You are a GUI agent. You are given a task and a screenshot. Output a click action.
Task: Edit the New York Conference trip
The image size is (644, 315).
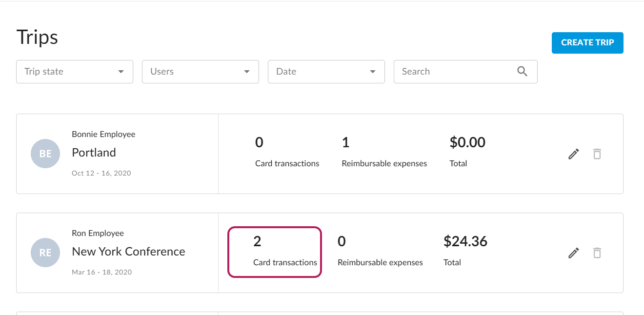[574, 253]
